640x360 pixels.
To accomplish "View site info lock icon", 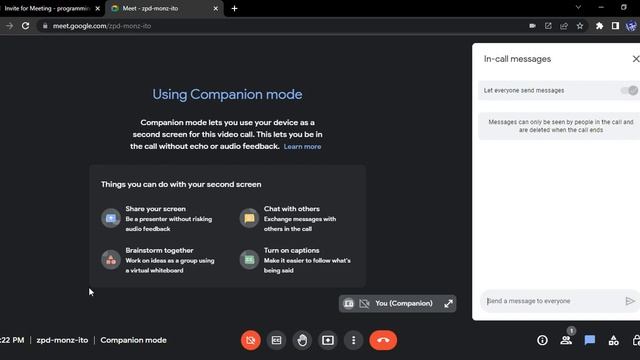I will (45, 26).
